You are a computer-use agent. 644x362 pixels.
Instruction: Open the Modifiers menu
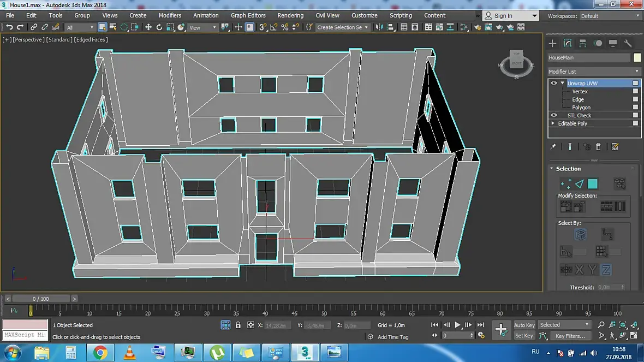click(x=170, y=15)
